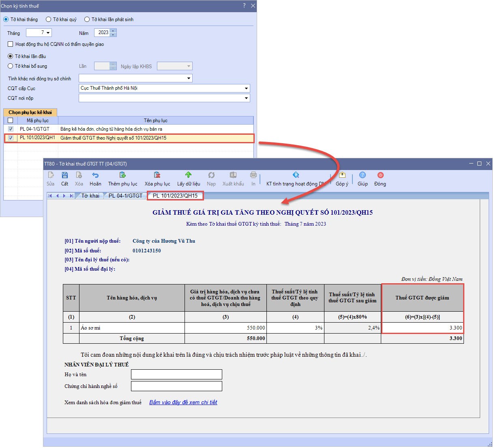This screenshot has width=498, height=448.
Task: Select the Tờ khai quý radio button
Action: pyautogui.click(x=49, y=19)
